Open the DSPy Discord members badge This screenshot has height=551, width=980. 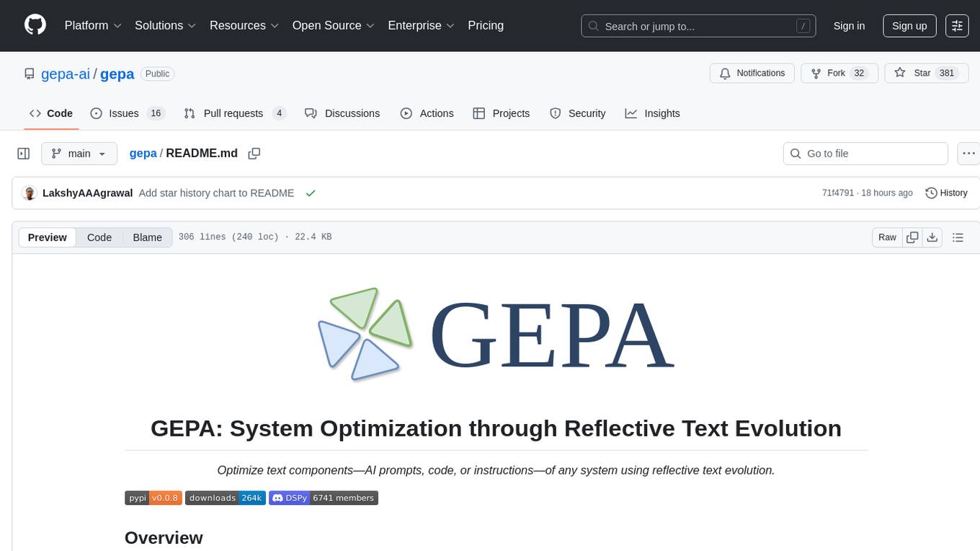point(324,498)
